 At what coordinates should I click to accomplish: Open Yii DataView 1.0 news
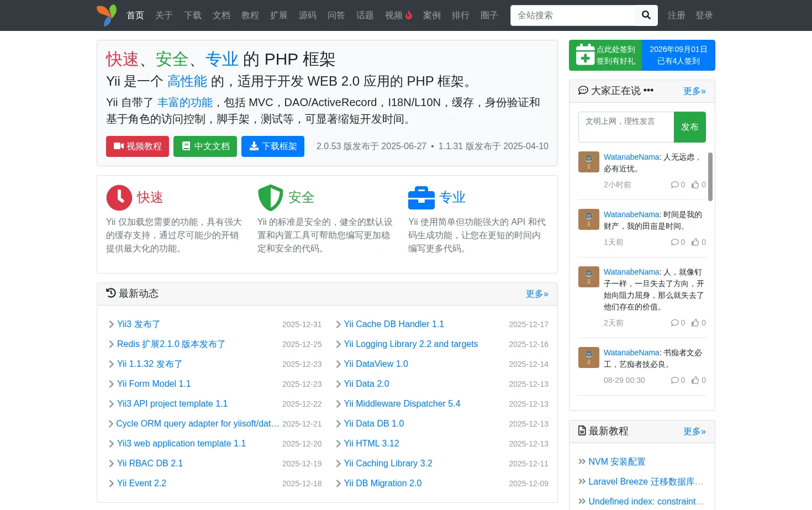click(x=376, y=364)
